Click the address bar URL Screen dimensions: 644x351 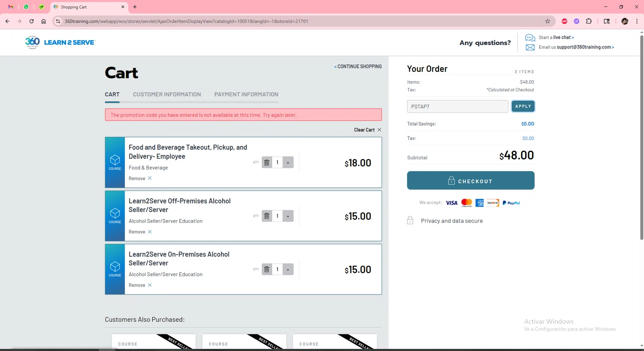click(186, 21)
